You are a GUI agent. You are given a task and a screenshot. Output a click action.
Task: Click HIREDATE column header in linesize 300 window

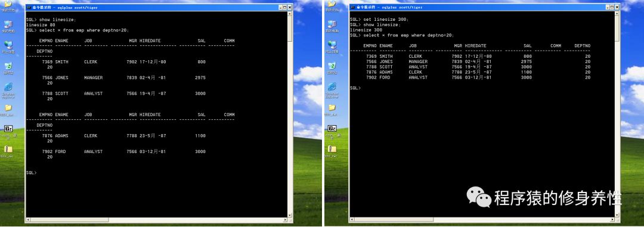click(x=476, y=46)
